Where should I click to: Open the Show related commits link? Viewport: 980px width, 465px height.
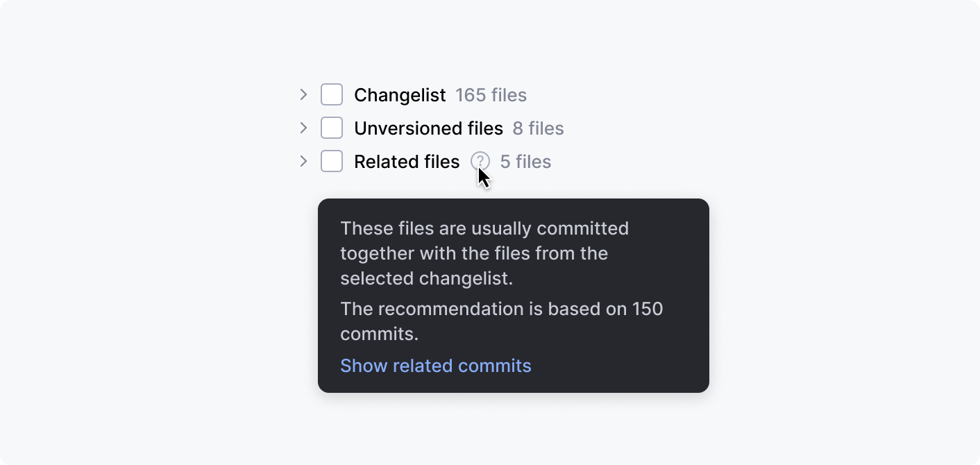click(436, 366)
